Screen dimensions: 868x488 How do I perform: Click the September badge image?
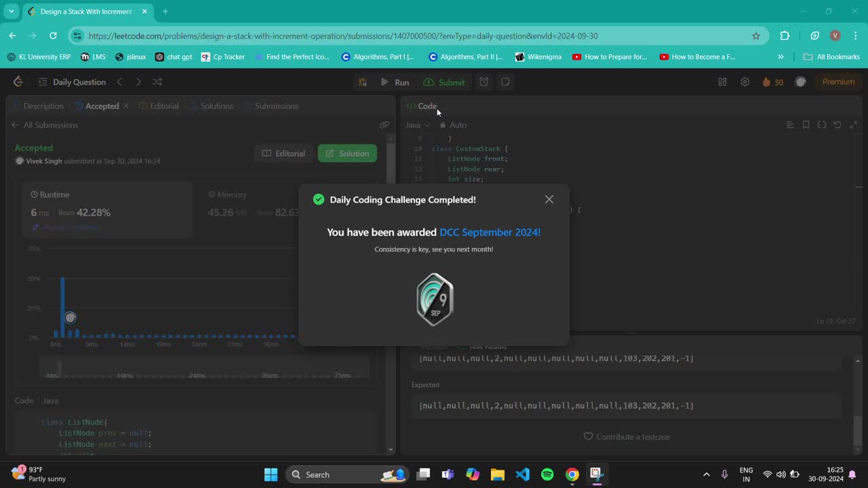click(x=435, y=300)
